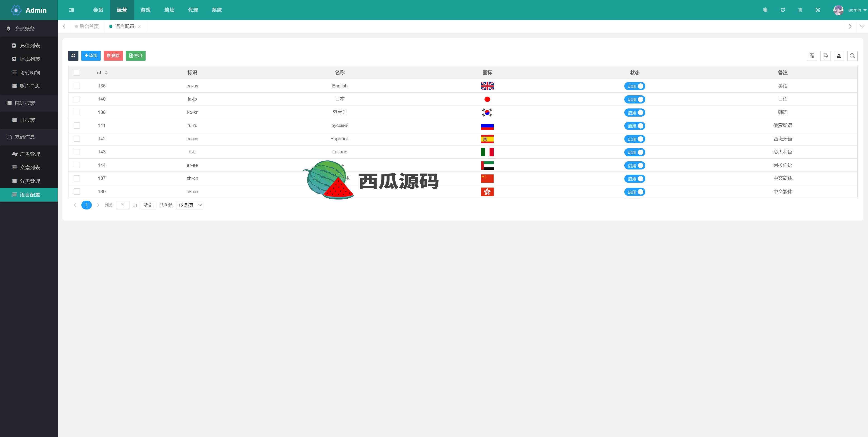Click the Hong Kong flag icon
The width and height of the screenshot is (868, 437).
487,192
